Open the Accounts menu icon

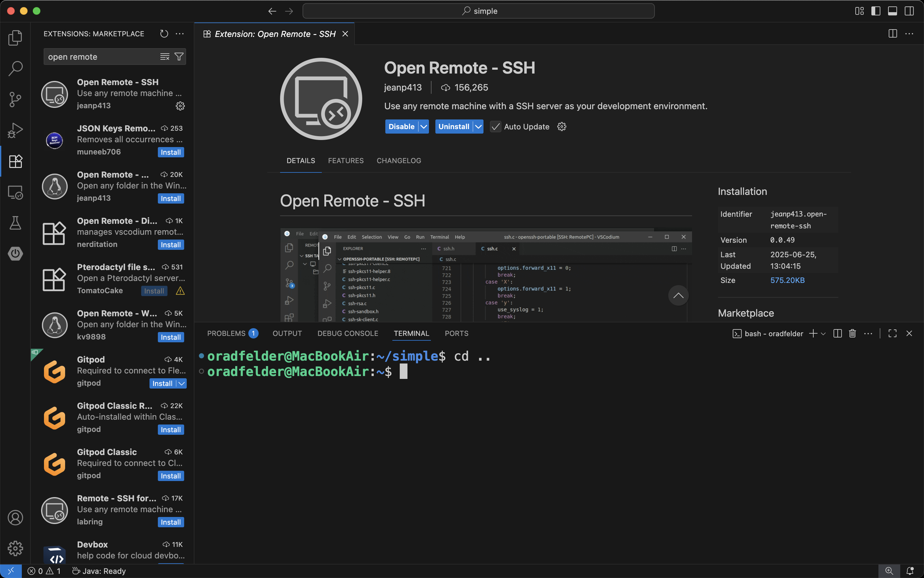(x=15, y=518)
